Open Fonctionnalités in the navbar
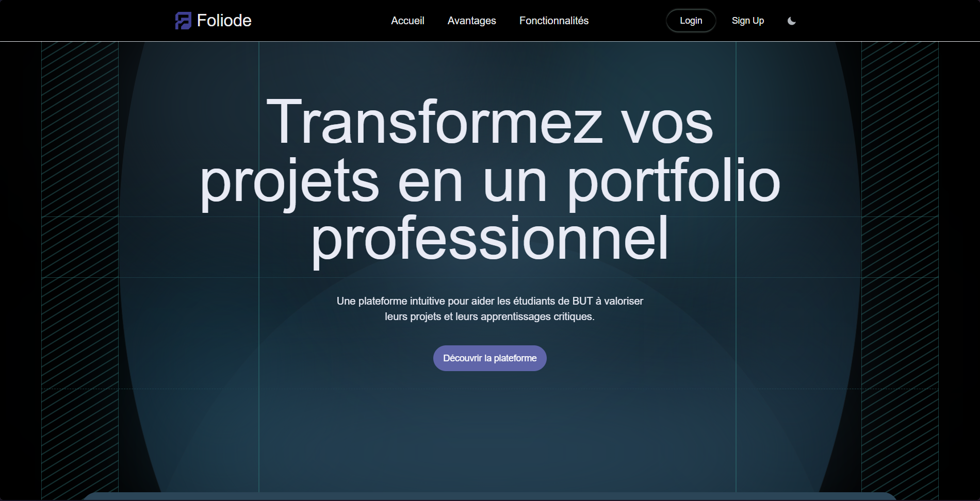Viewport: 980px width, 501px height. point(554,21)
